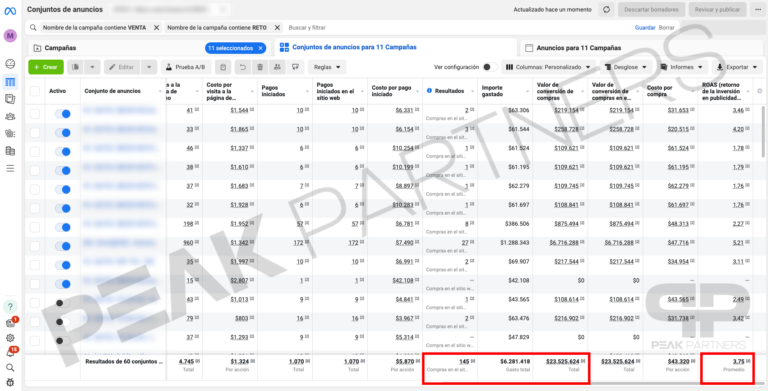768x391 pixels.
Task: Open the notifications bell with 15 badge
Action: tap(10, 352)
